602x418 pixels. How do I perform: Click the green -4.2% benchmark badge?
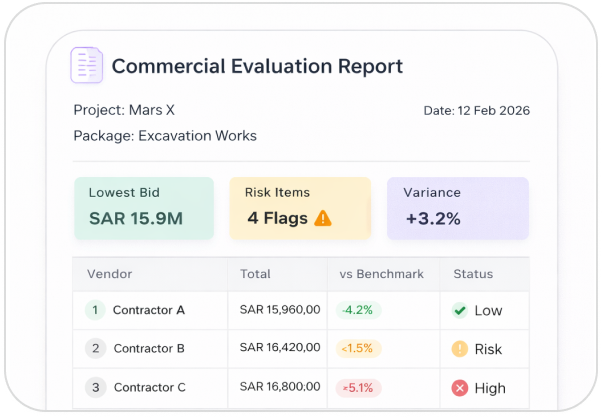pyautogui.click(x=358, y=310)
